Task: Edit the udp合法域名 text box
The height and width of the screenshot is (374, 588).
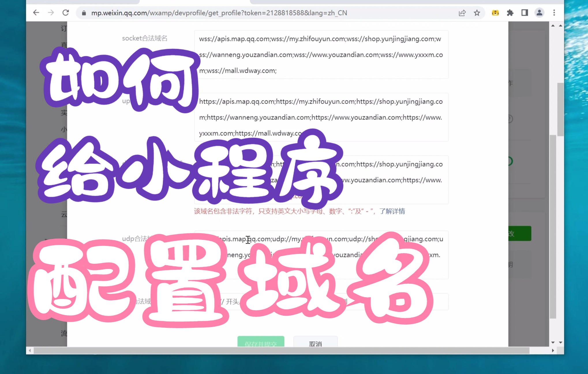Action: [321, 255]
